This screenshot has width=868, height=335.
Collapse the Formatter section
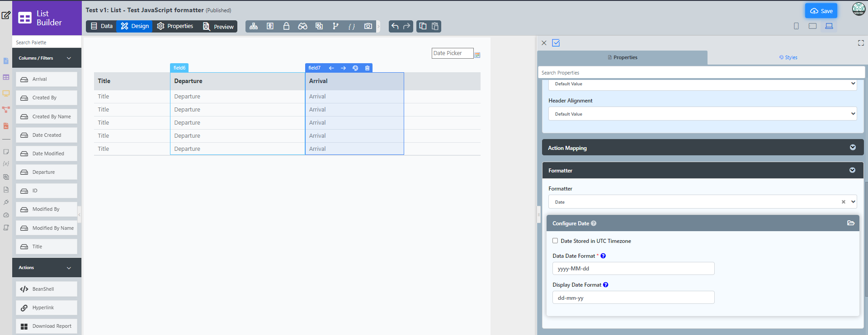tap(852, 170)
